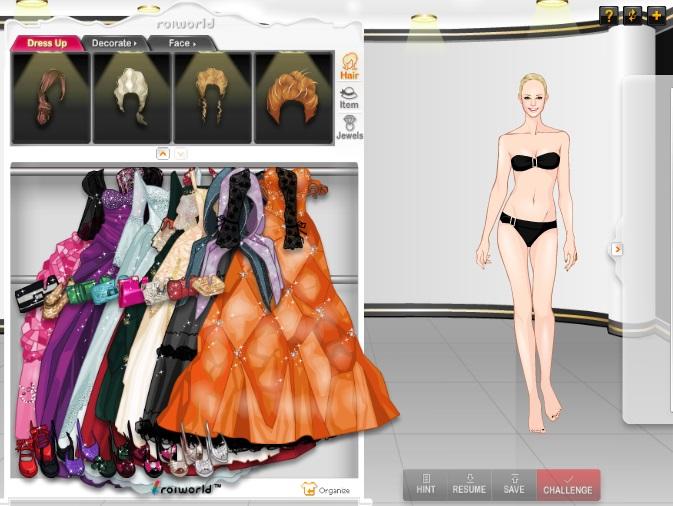Toggle the sound icon at top right
Screen dimensions: 673x506
click(x=632, y=15)
